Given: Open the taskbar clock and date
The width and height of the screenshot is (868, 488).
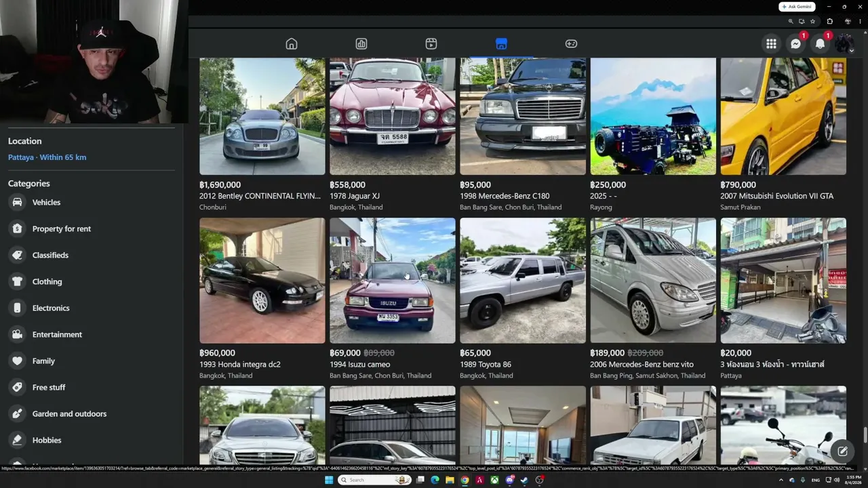Looking at the screenshot, I should (x=853, y=480).
